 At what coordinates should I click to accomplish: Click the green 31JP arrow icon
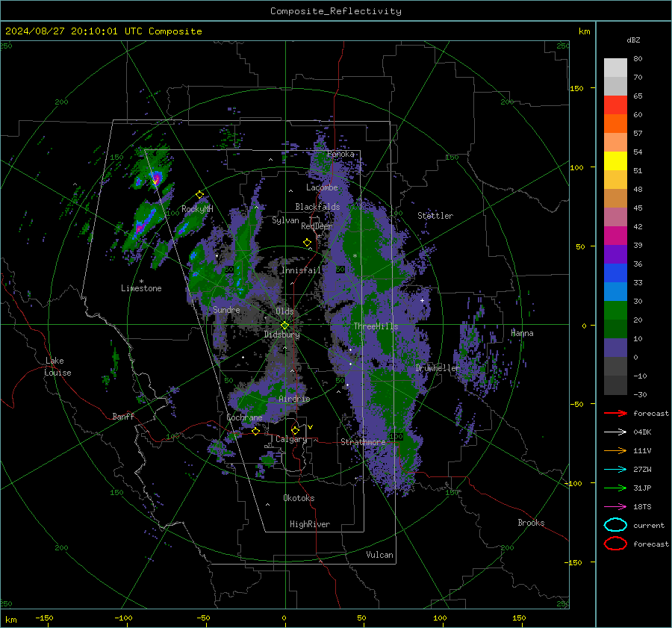[615, 488]
